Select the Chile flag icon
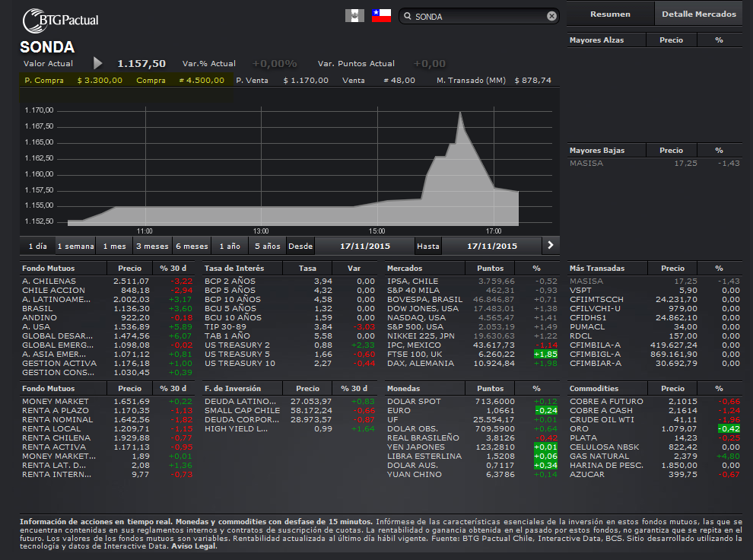753x560 pixels. tap(381, 16)
